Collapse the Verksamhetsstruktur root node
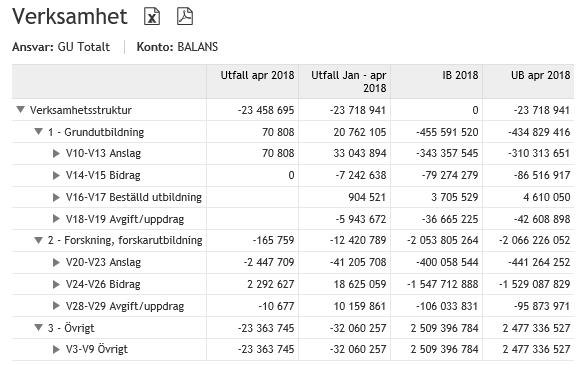The height and width of the screenshot is (365, 586). coord(21,109)
